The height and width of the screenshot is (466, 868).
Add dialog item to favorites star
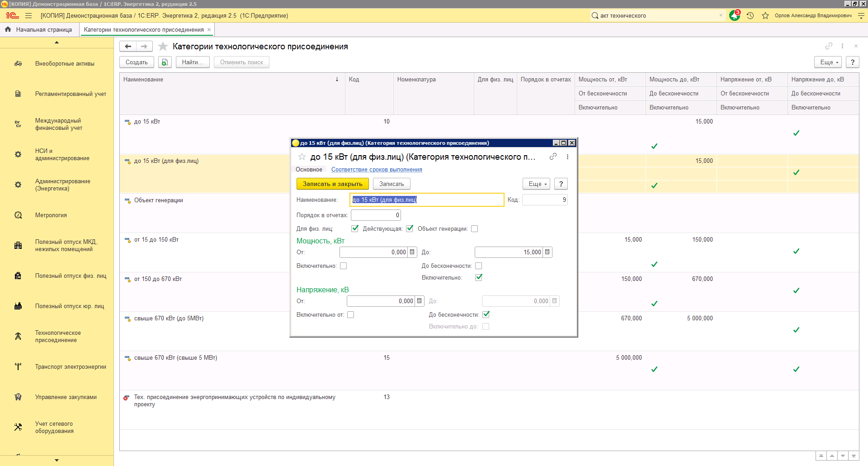tap(302, 157)
